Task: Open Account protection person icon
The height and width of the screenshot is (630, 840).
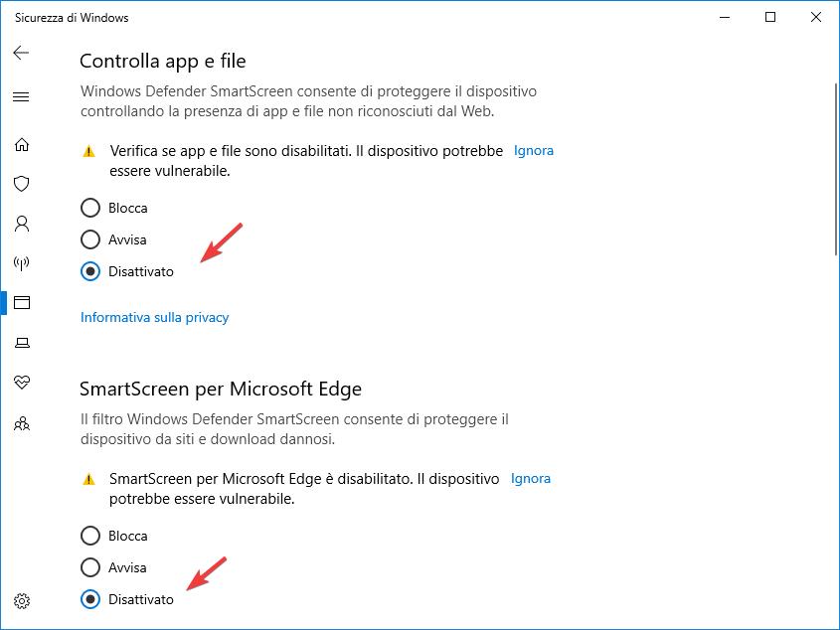Action: (x=22, y=224)
